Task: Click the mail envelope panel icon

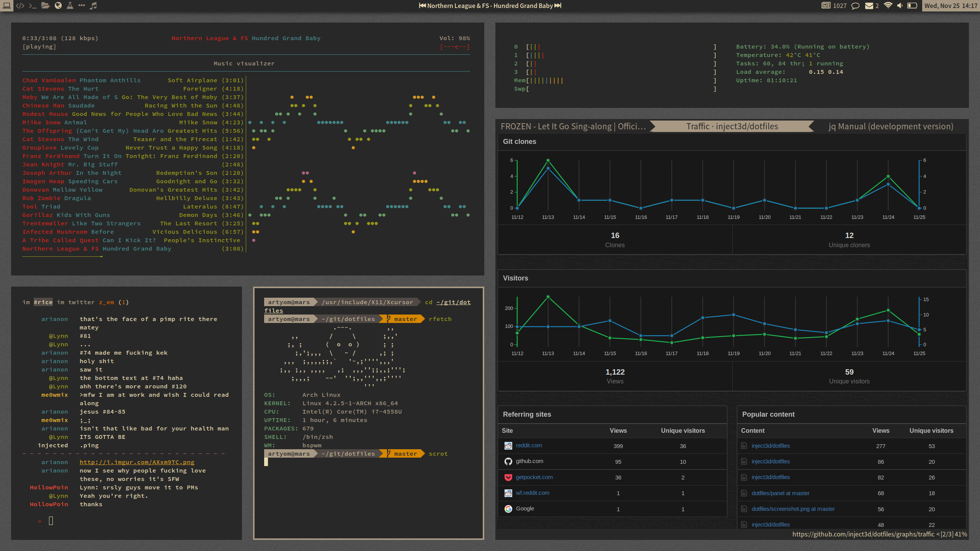Action: pos(869,6)
